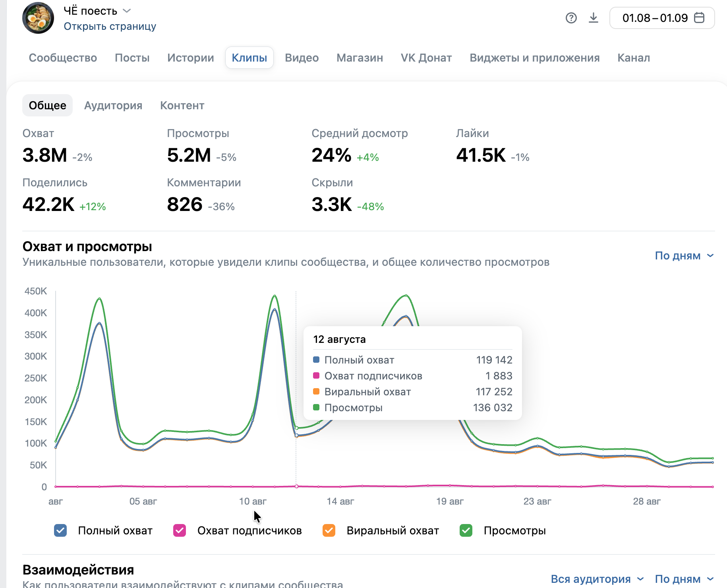The height and width of the screenshot is (588, 727).
Task: Select the Аудитория sub-tab
Action: 113,105
